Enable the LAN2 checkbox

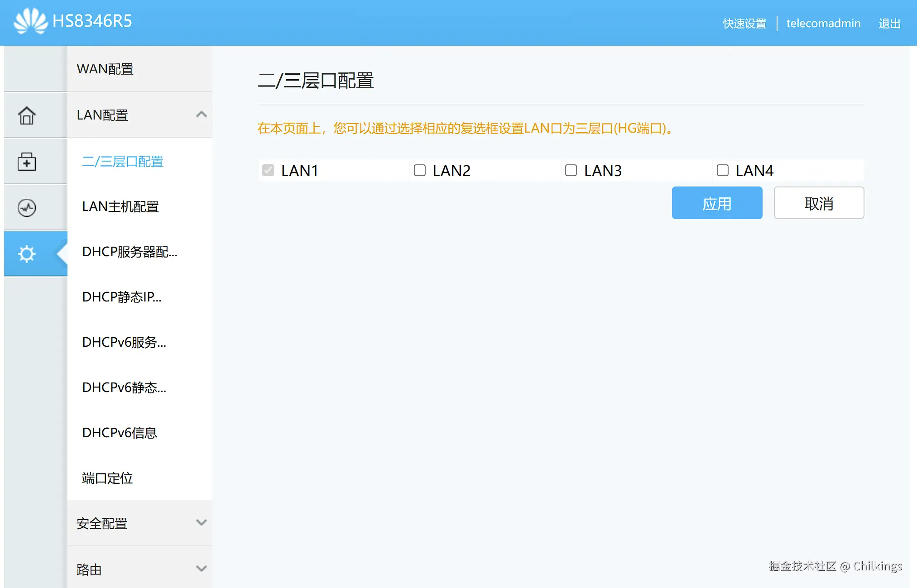pyautogui.click(x=419, y=170)
